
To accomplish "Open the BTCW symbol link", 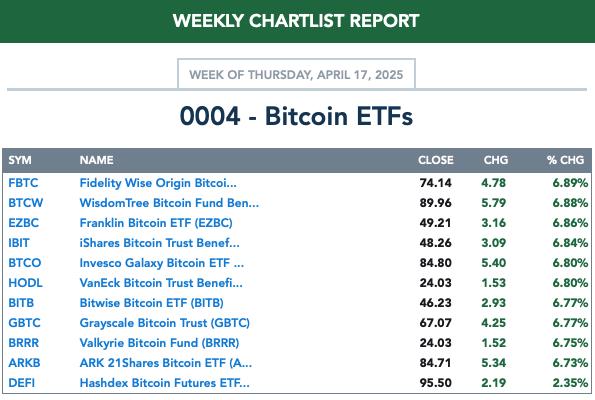I will tap(25, 203).
